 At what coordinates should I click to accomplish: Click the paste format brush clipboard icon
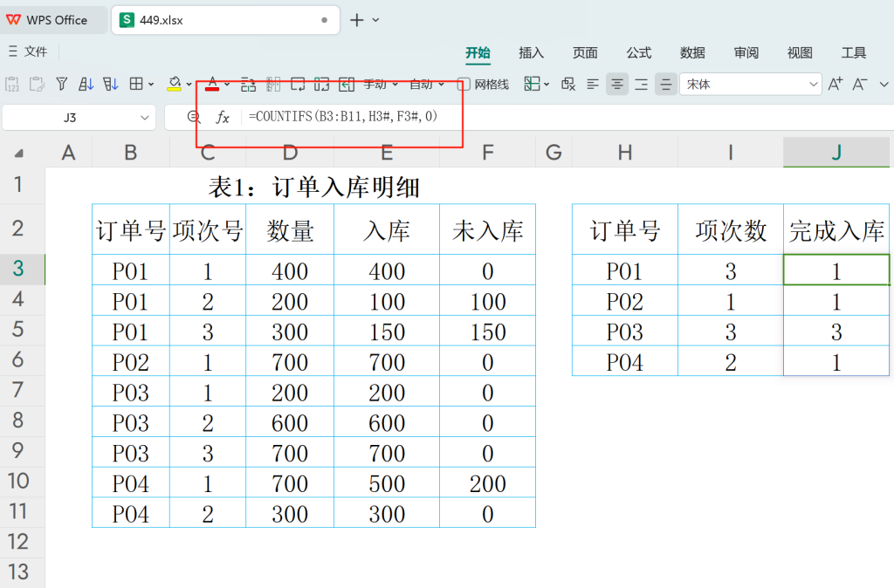coord(37,85)
